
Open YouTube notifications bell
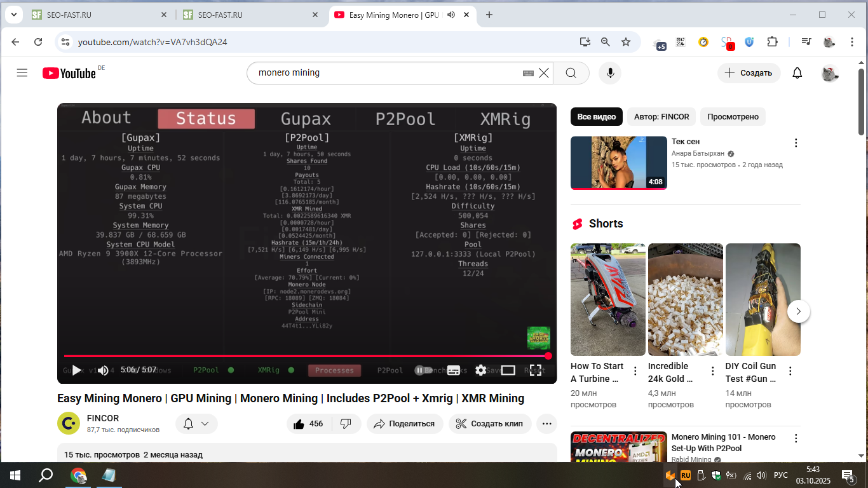point(797,73)
